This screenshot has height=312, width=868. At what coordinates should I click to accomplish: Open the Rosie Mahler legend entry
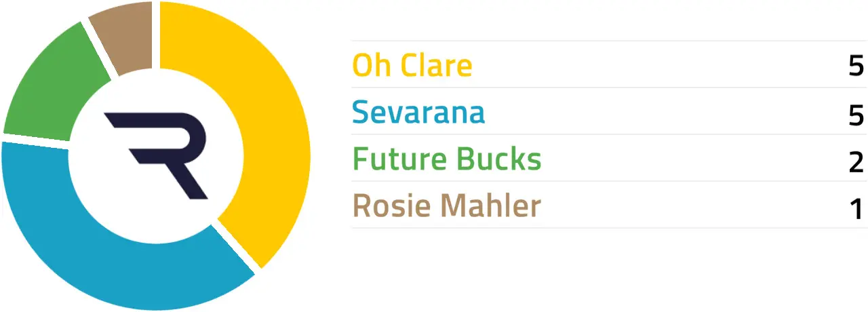click(x=447, y=206)
